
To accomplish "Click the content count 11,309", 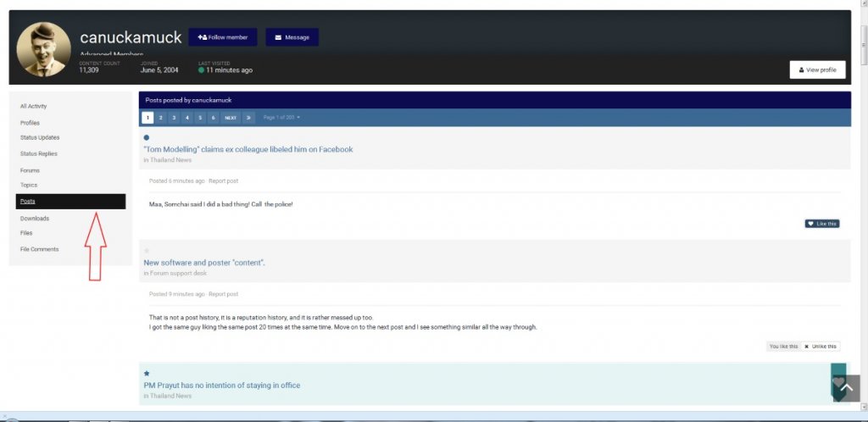I will point(89,70).
